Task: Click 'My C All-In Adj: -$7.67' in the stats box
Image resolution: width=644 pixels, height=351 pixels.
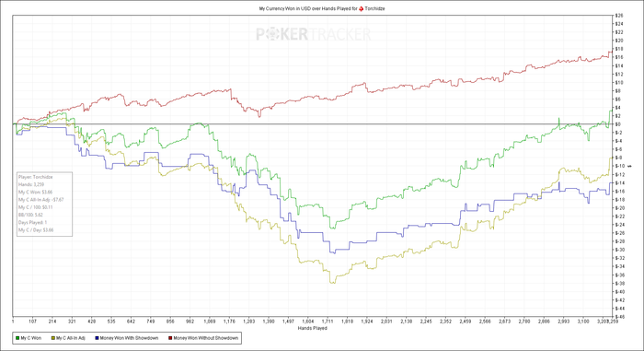Action: [x=40, y=200]
